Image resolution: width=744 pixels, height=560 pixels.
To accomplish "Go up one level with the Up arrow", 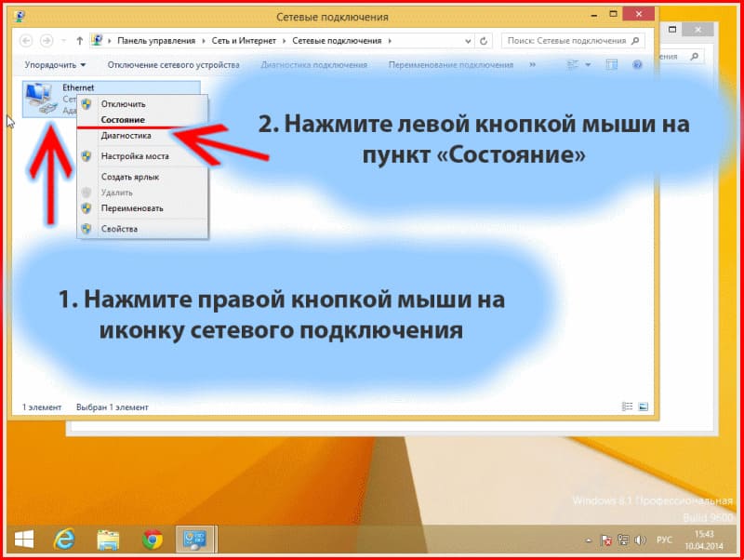I will 80,41.
